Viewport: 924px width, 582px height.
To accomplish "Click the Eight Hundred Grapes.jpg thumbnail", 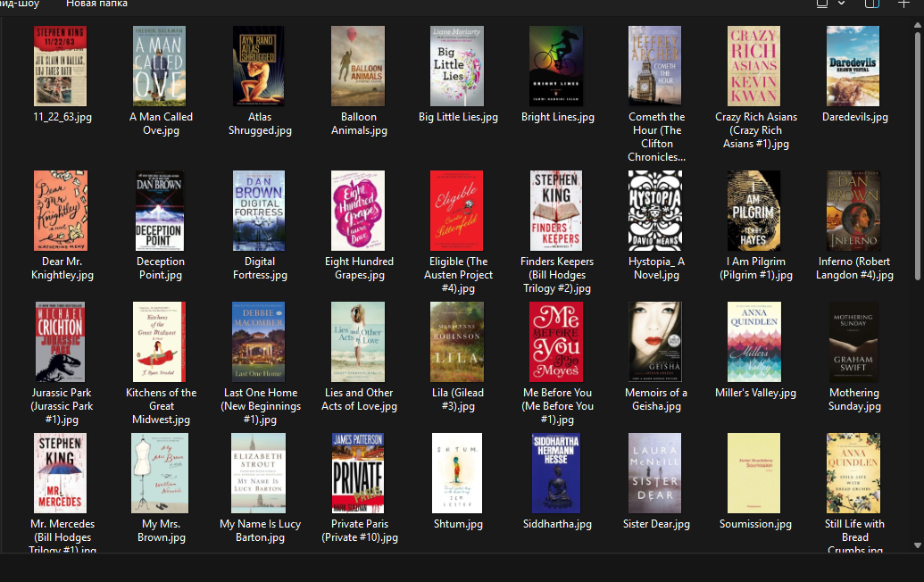I will tap(358, 211).
